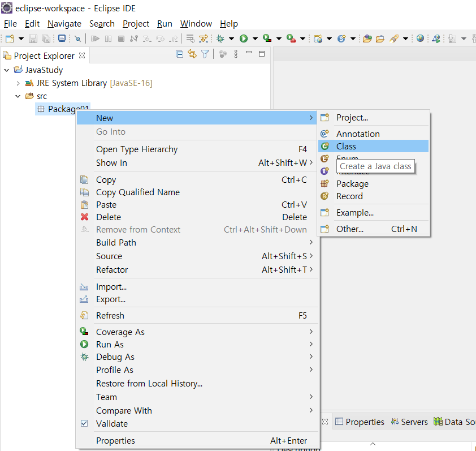Collapse the src folder node
Viewport: 476px width, 451px height.
[18, 96]
